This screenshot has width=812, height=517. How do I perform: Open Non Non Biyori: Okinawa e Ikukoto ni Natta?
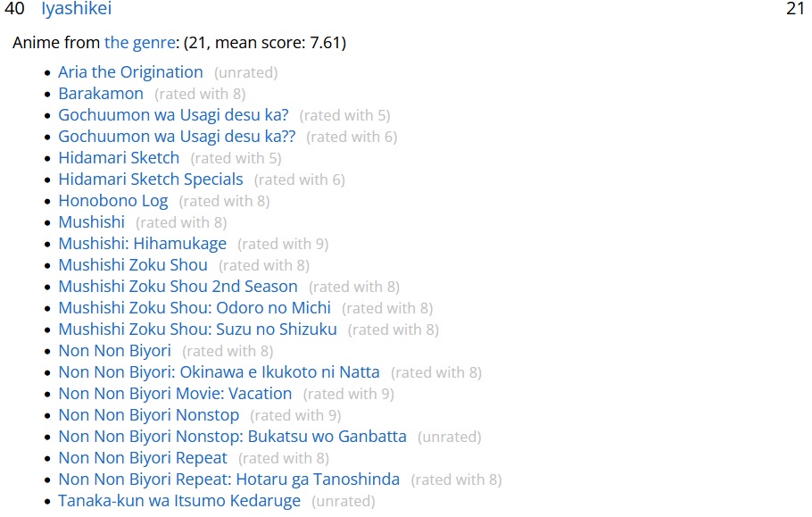[219, 372]
